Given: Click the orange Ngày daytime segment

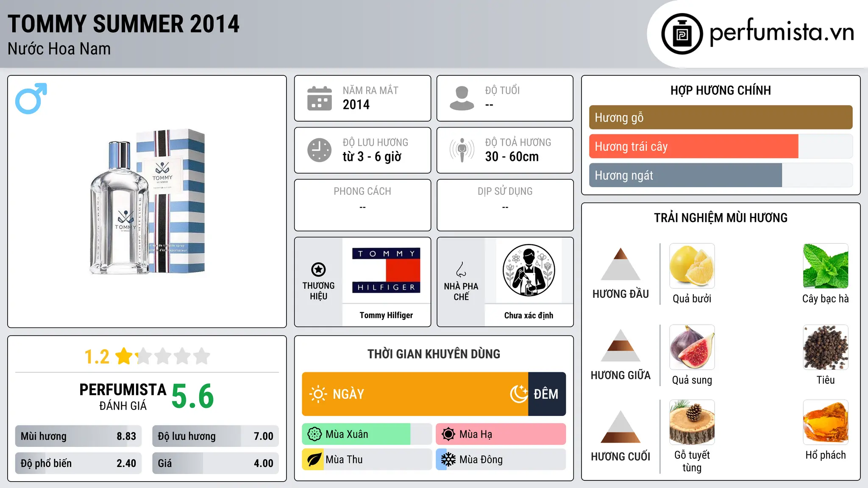Looking at the screenshot, I should tap(415, 394).
